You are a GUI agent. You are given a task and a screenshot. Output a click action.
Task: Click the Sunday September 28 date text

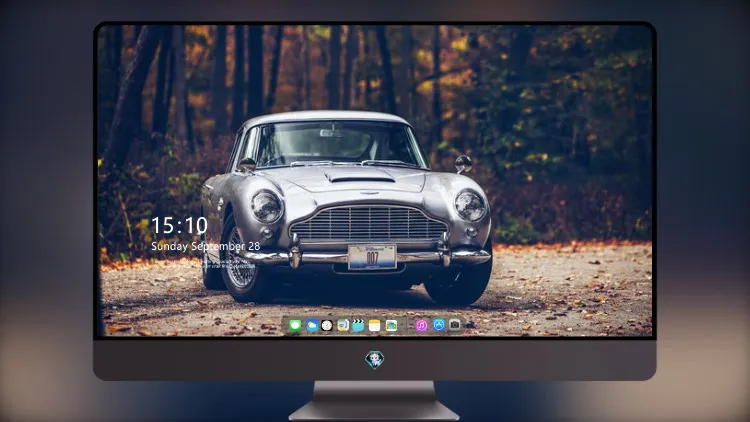tap(206, 246)
